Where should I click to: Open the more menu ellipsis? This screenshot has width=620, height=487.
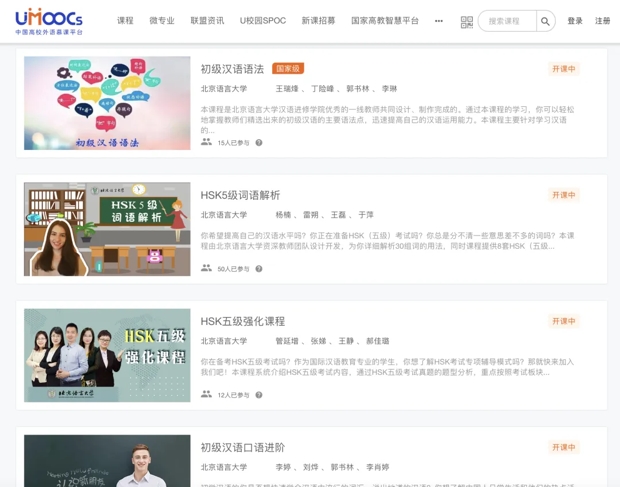point(439,21)
